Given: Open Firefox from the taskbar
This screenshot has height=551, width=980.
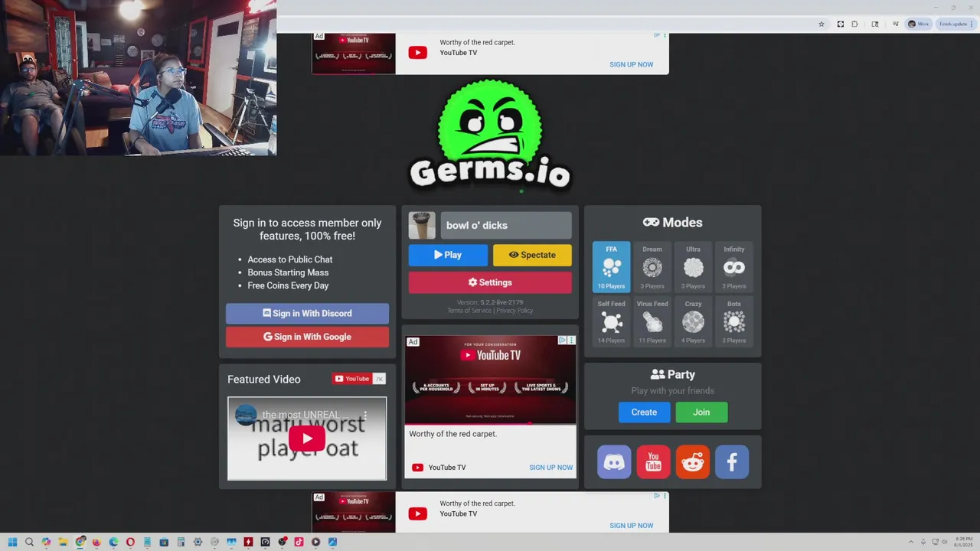Looking at the screenshot, I should coord(96,542).
